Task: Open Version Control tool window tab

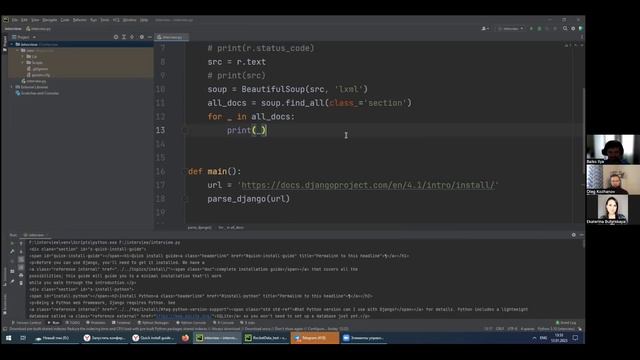Action: click(x=27, y=323)
